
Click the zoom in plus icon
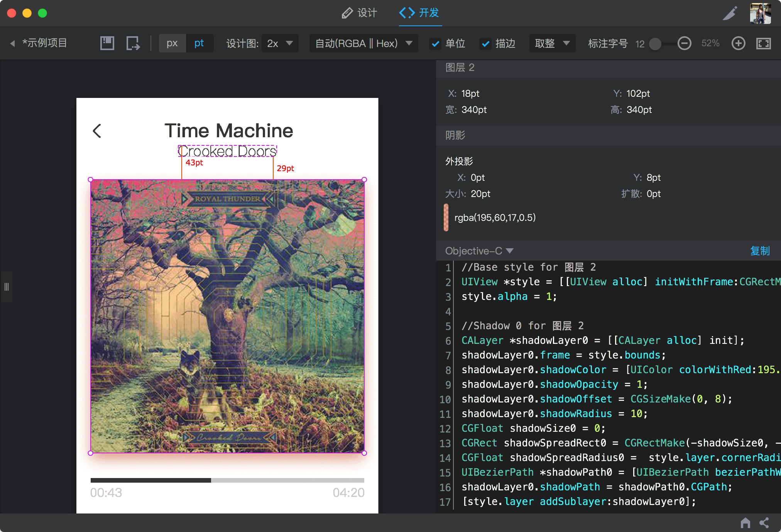pyautogui.click(x=738, y=43)
